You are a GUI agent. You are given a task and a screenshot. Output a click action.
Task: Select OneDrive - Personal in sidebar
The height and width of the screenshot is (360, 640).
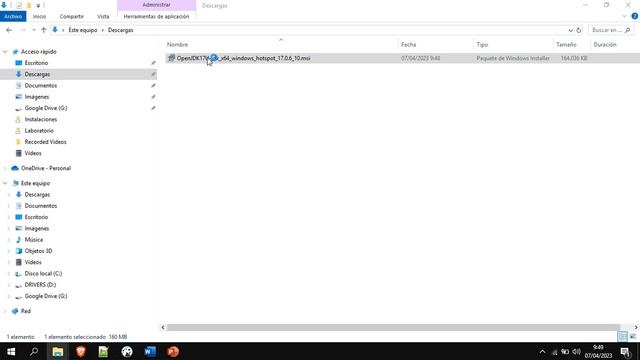coord(46,168)
